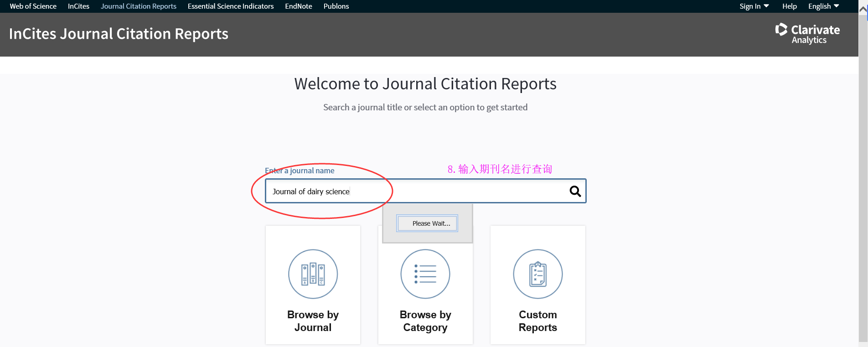Open EndNote from top bar
The image size is (868, 347).
click(299, 6)
